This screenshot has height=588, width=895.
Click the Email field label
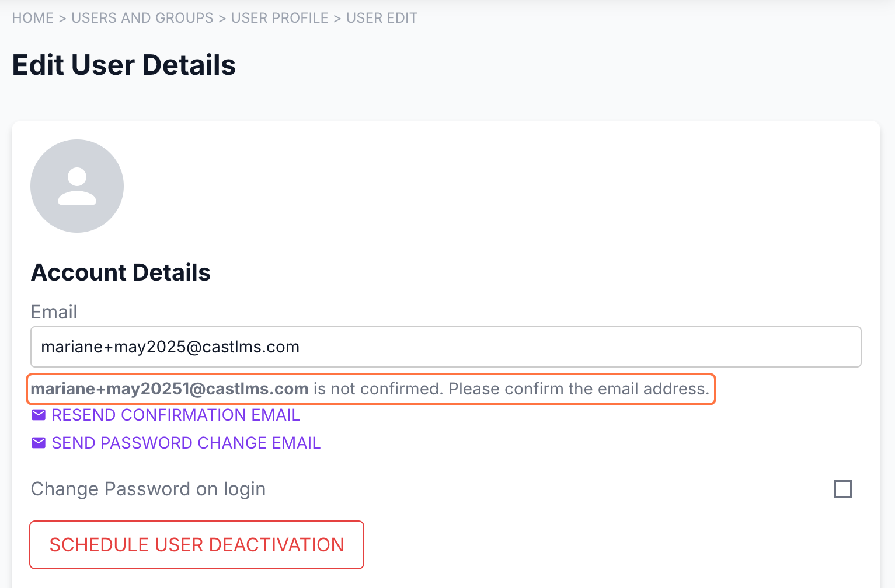[x=54, y=312]
